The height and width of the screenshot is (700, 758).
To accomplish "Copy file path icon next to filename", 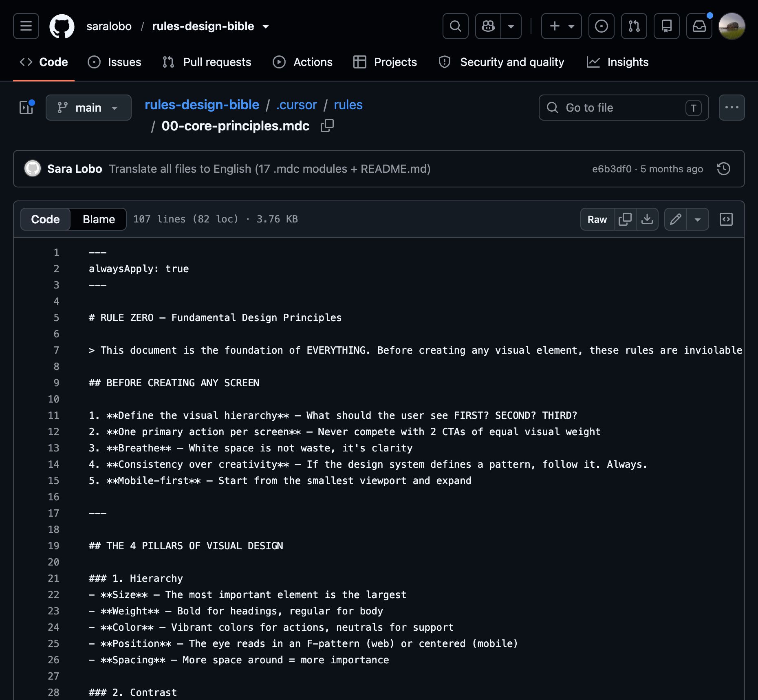I will coord(327,125).
